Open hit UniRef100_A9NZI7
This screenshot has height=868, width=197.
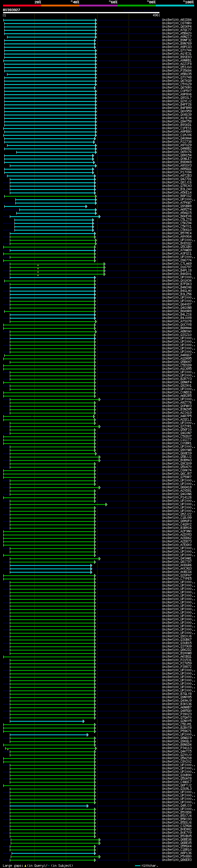[x=177, y=37]
